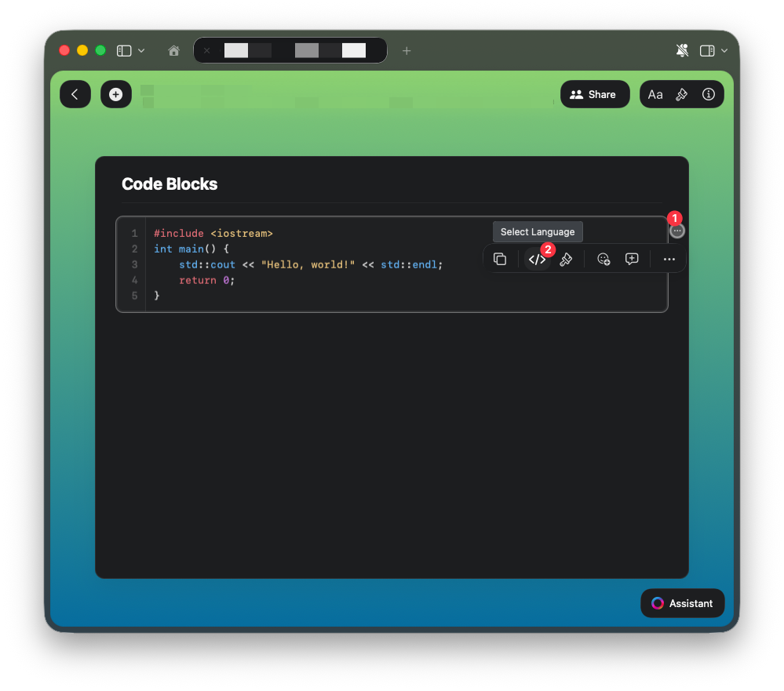Select the code language tool
Viewport: 784px width, 691px height.
[x=538, y=259]
